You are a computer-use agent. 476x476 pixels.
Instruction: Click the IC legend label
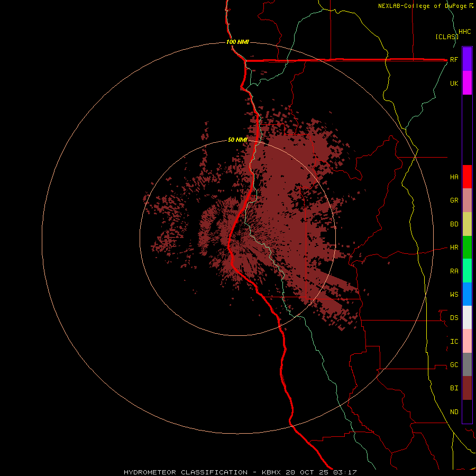coord(454,342)
